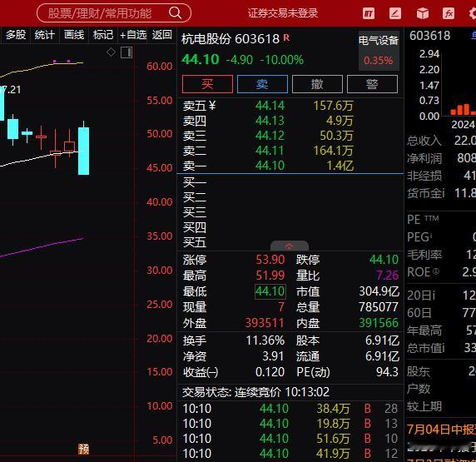Open the pencil edit icon in top bar

pos(395,13)
